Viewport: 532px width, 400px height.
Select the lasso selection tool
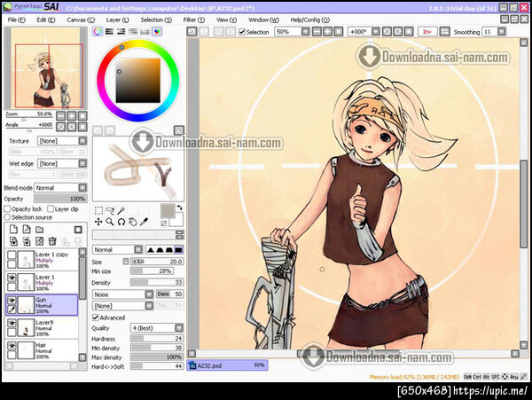(x=110, y=211)
